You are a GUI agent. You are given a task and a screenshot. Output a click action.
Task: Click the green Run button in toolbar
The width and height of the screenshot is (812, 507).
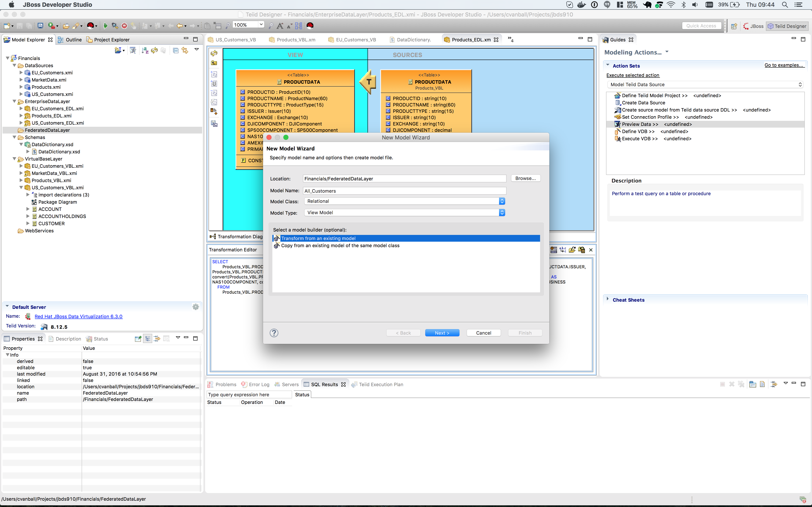click(x=105, y=26)
